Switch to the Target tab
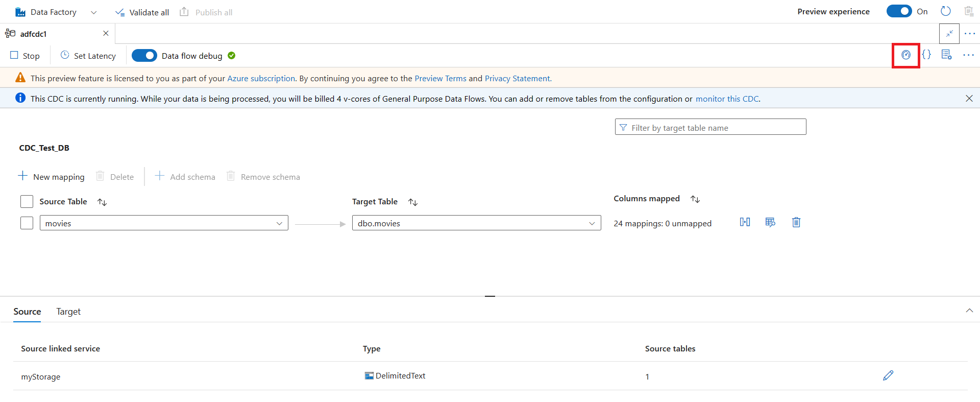The width and height of the screenshot is (980, 402). pyautogui.click(x=68, y=312)
